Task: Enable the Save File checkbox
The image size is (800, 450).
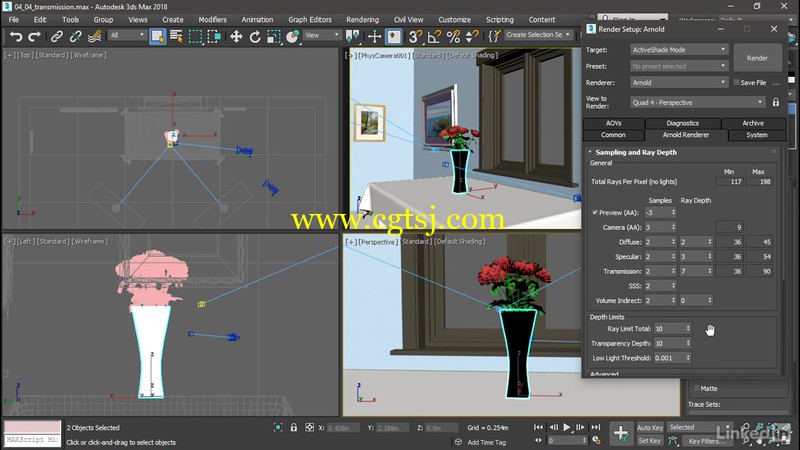Action: coord(736,82)
